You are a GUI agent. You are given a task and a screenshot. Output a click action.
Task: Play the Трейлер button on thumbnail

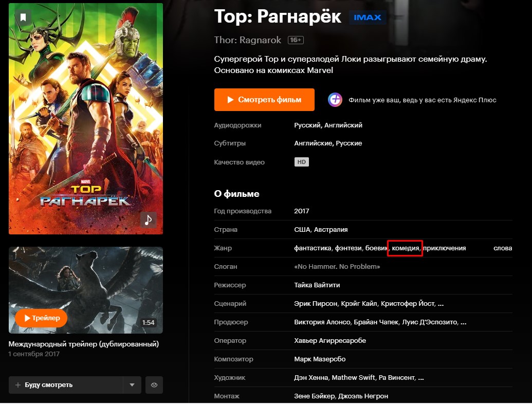pos(41,318)
